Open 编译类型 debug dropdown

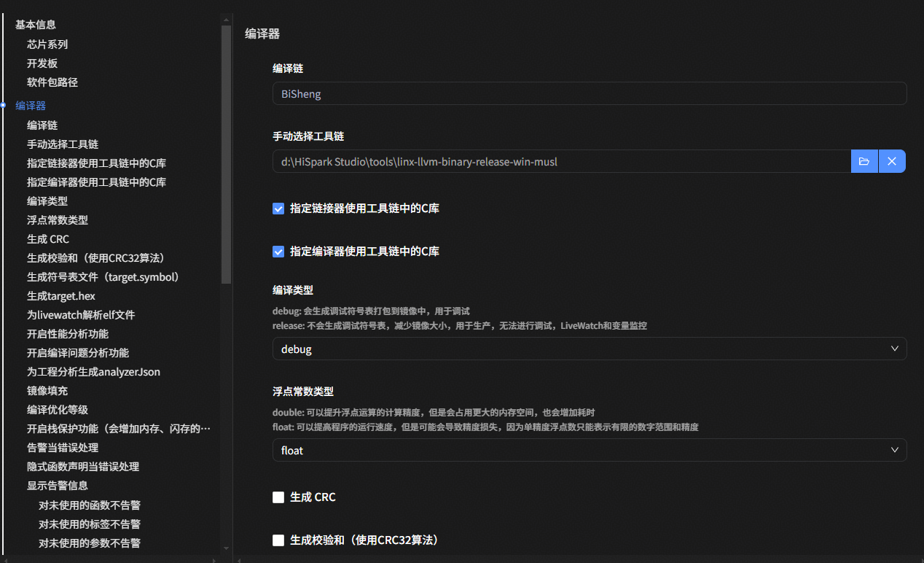[x=590, y=349]
